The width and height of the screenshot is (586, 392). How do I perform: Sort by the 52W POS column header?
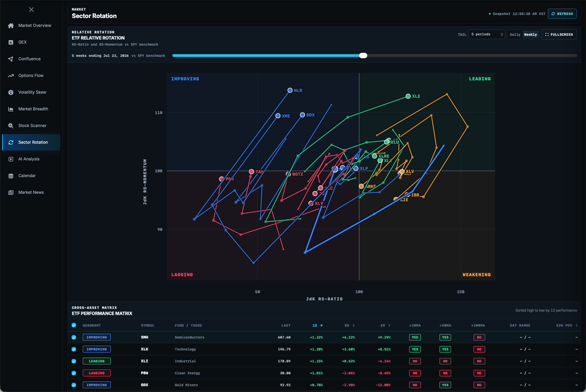(x=567, y=326)
